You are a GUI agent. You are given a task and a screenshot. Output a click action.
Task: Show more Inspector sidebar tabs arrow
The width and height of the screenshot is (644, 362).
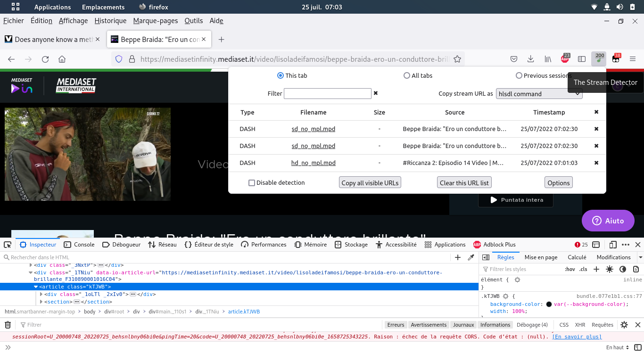click(x=640, y=257)
